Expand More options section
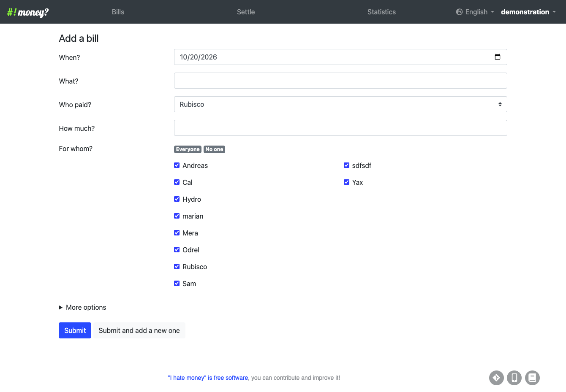Screen dimensions: 566x392 tap(82, 307)
